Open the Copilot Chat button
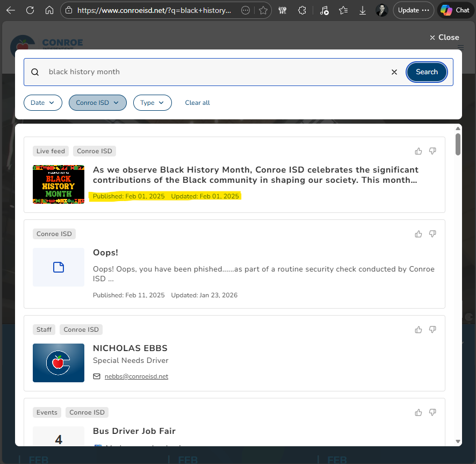This screenshot has height=464, width=476. 456,10
